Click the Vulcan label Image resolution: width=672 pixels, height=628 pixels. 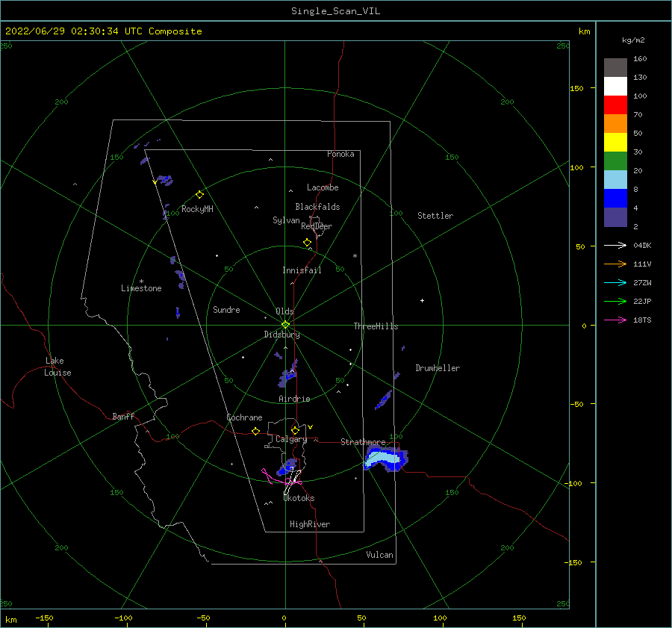379,555
